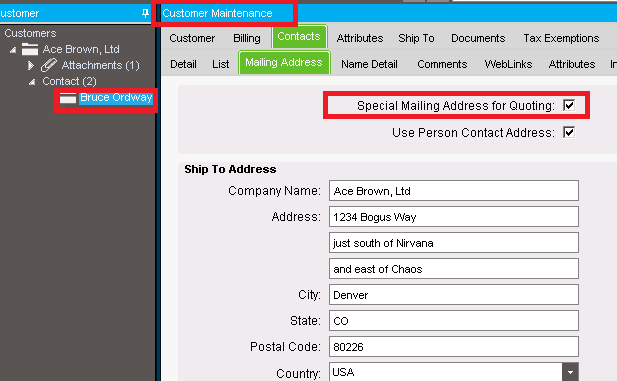Open the second-row Attributes sub-tab
This screenshot has width=617, height=381.
coord(572,64)
